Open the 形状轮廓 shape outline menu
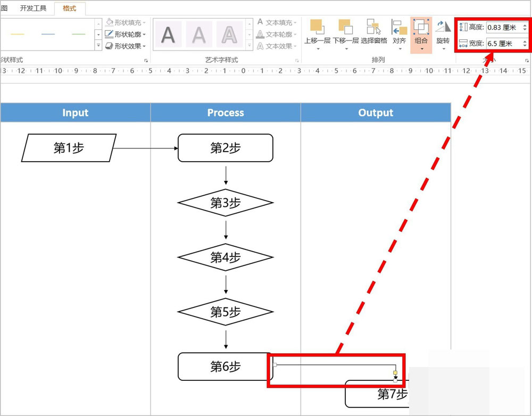The width and height of the screenshot is (532, 416). [126, 34]
